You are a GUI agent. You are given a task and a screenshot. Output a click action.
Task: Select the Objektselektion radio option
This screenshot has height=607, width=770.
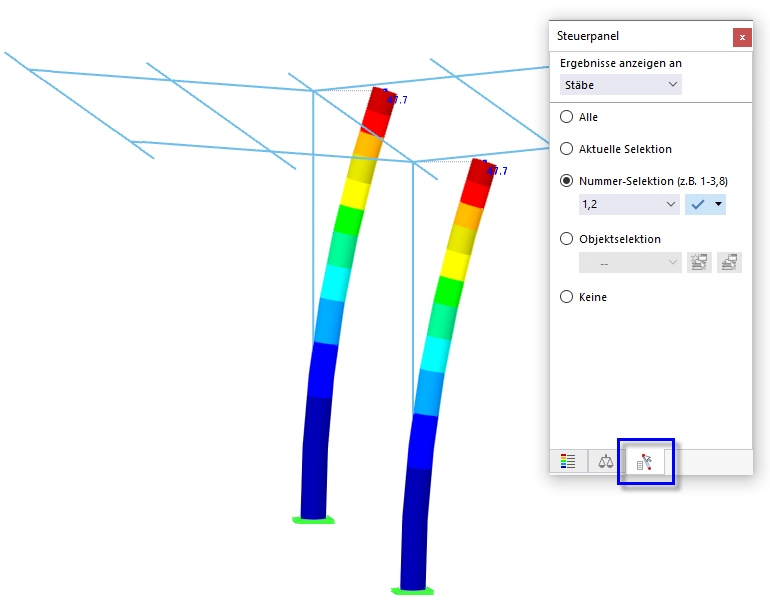[x=566, y=239]
